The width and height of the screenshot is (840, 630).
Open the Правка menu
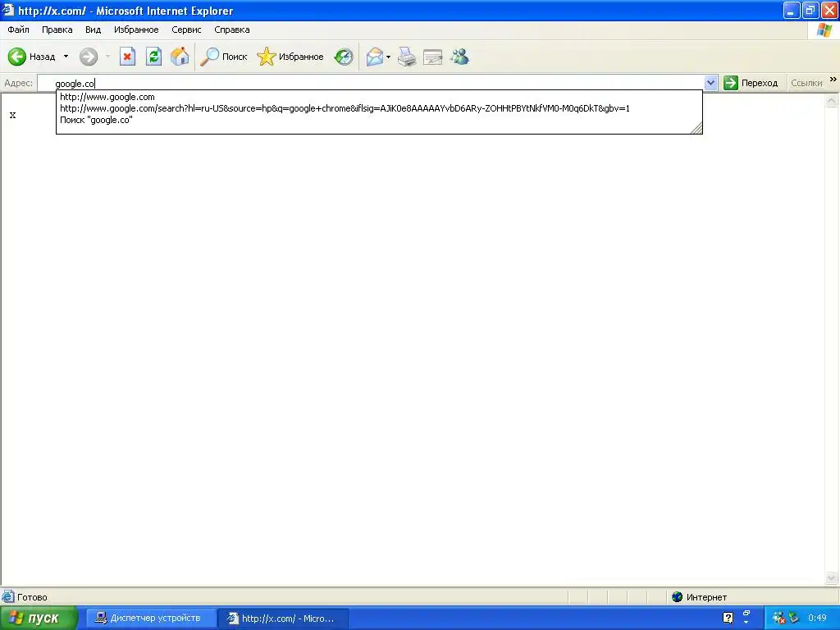tap(57, 30)
